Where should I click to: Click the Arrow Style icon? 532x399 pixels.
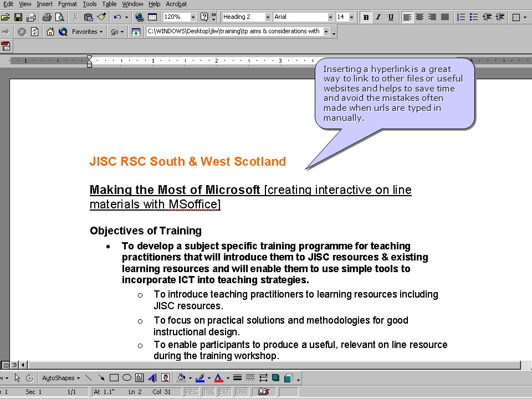coord(263,377)
